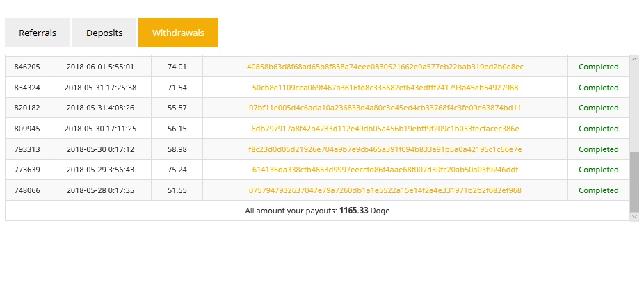The width and height of the screenshot is (644, 287).
Task: Open transaction hash starting with 07bf11e0
Action: 385,108
